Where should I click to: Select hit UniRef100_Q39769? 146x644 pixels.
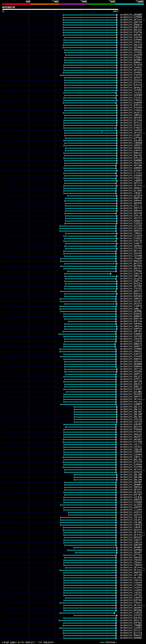click(x=131, y=37)
